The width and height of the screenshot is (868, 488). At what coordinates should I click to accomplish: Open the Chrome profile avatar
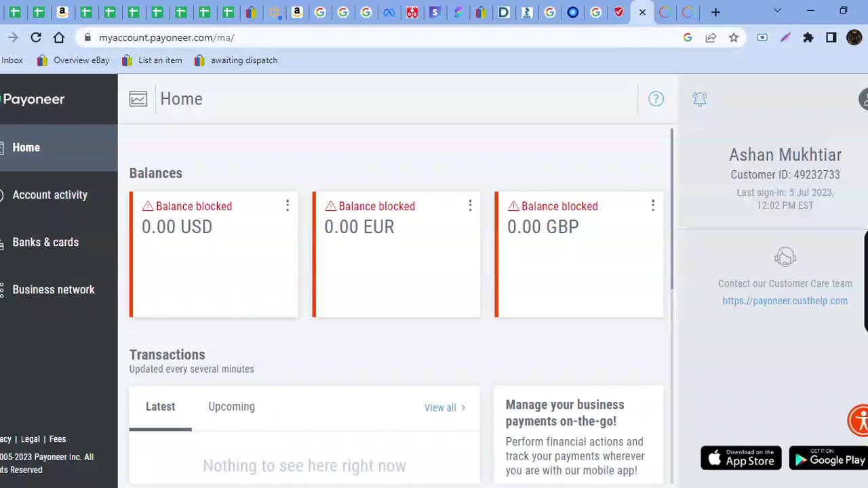(854, 38)
